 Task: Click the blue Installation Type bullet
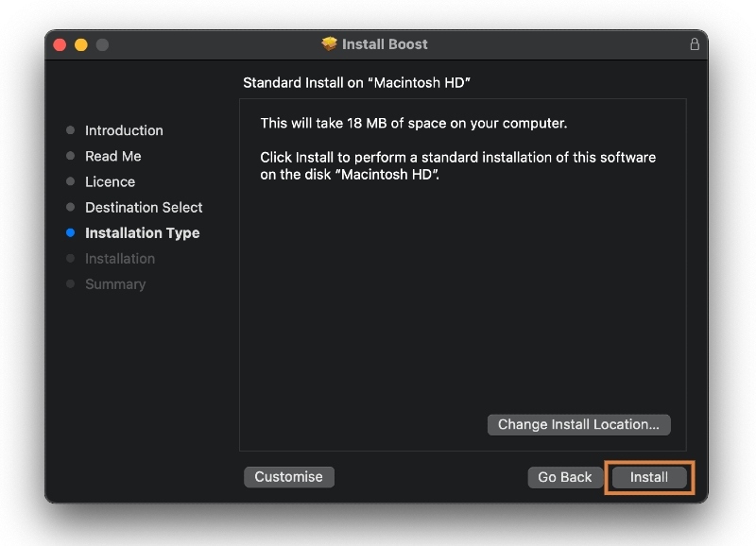coord(70,232)
